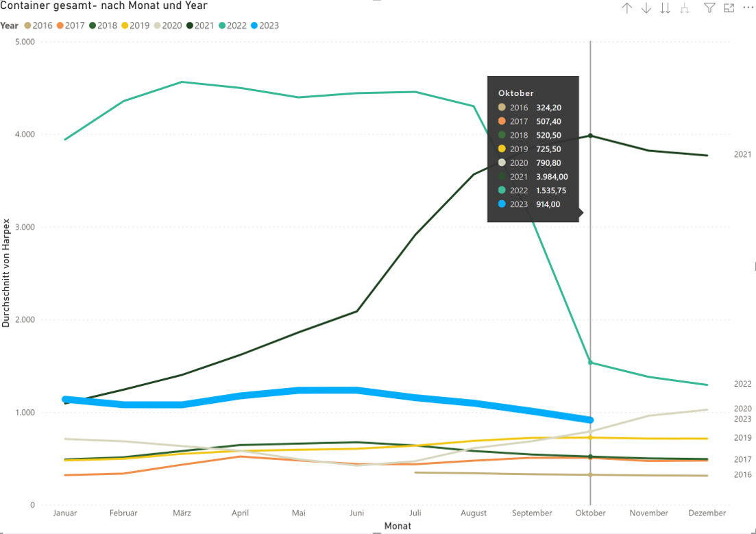
Task: Click the Oktober x-axis label
Action: point(590,513)
